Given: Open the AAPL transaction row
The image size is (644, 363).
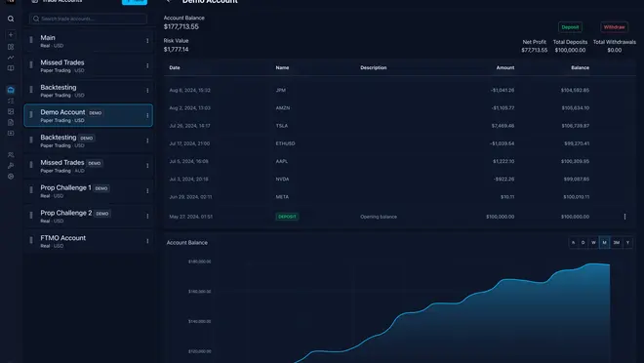Looking at the screenshot, I should (x=399, y=161).
